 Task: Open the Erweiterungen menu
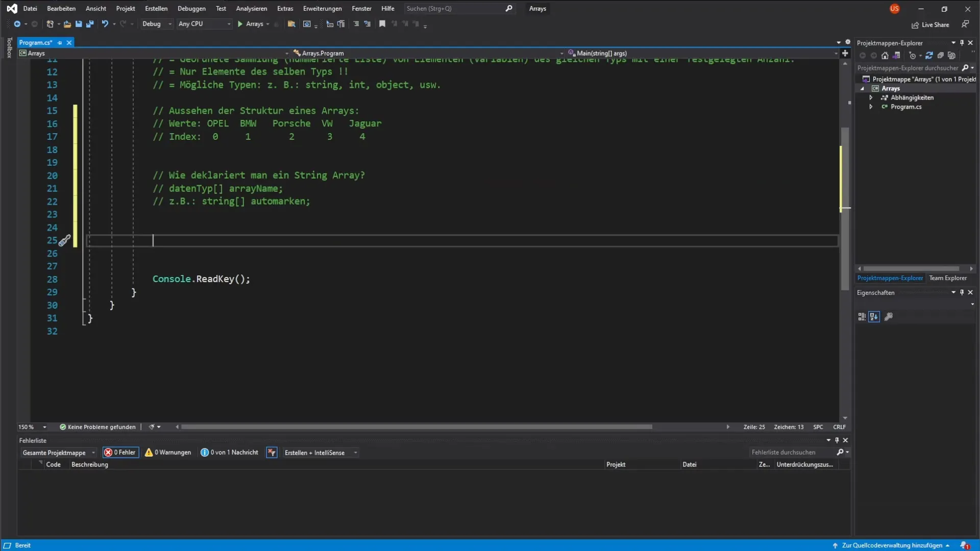tap(322, 9)
